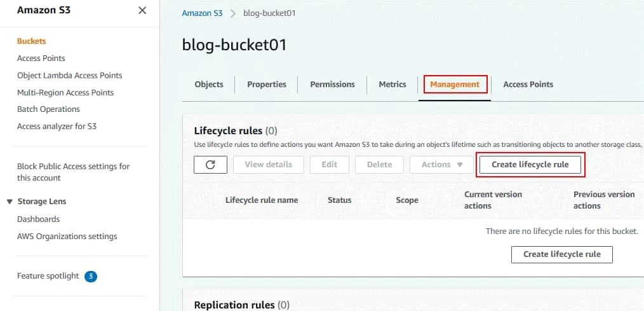
Task: Collapse the Storage Lens section
Action: 10,202
